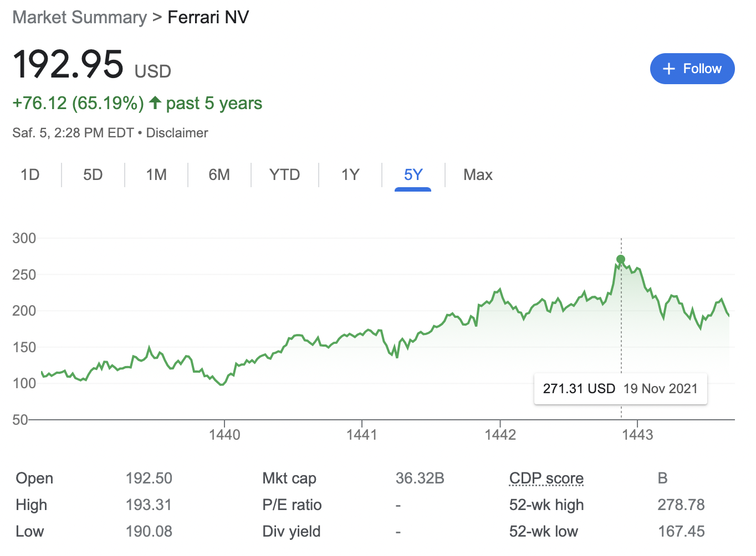Click the green up arrow icon

point(155,102)
